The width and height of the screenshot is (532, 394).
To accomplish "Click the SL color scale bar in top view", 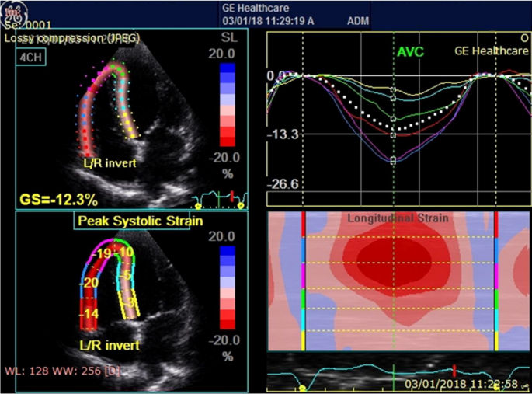I will tap(228, 103).
